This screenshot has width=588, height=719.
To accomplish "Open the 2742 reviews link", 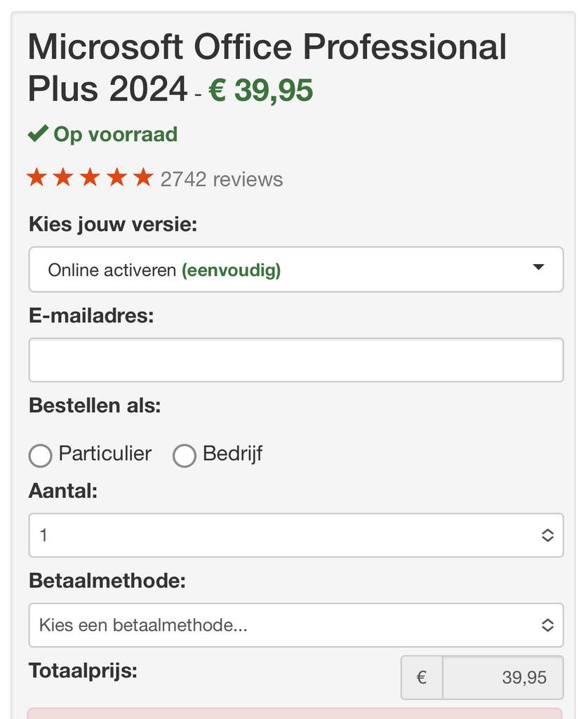I will click(x=220, y=178).
